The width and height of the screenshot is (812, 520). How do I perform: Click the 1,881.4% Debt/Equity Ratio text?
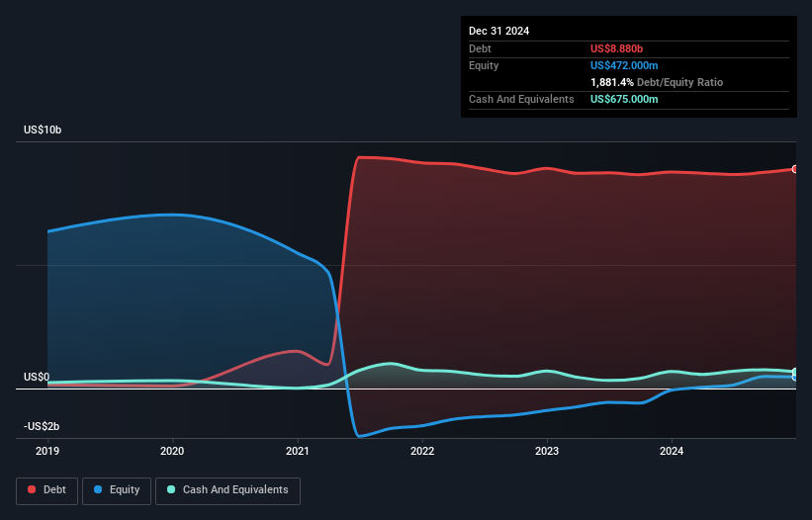coord(657,82)
